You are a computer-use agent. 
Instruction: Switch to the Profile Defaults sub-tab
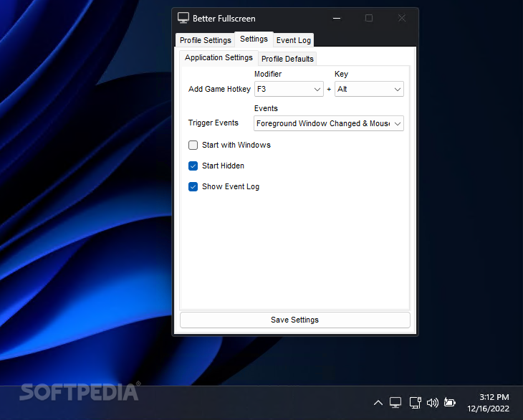pyautogui.click(x=287, y=59)
